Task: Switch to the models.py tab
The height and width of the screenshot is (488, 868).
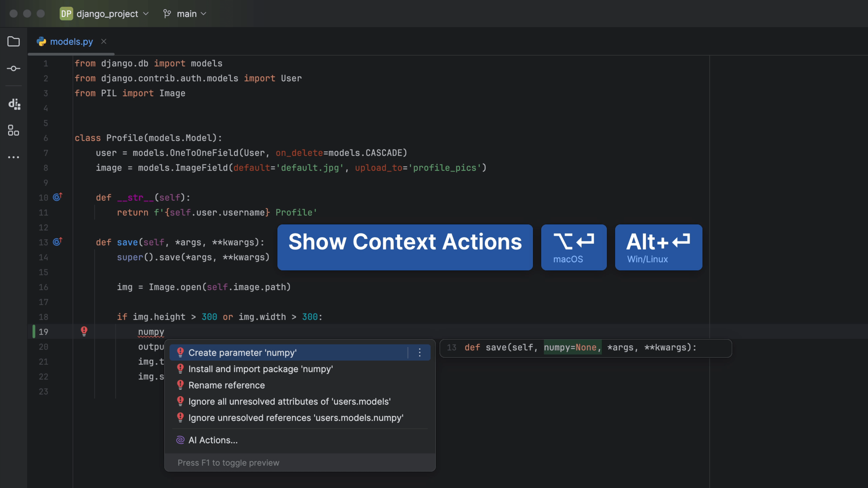Action: pos(71,42)
